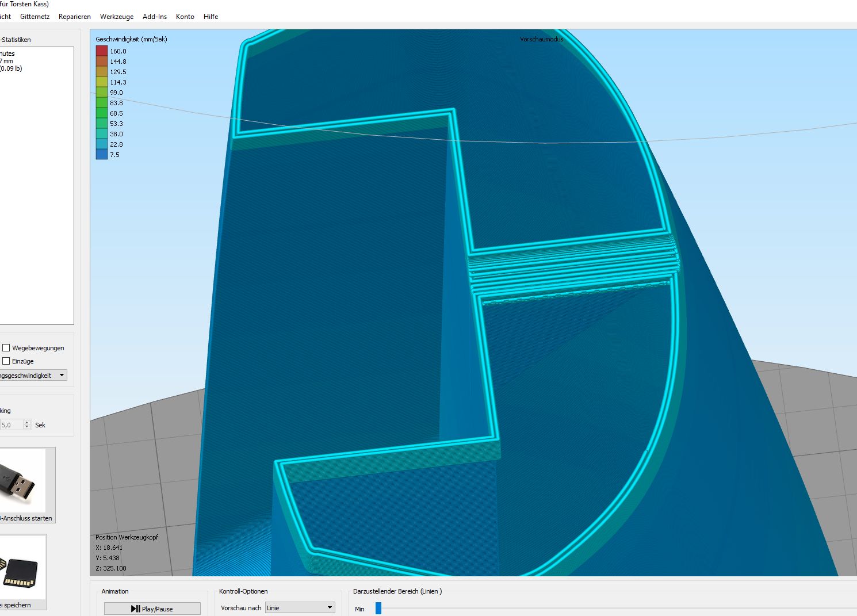Click inside the statistics text box
The height and width of the screenshot is (616, 857).
pos(36,184)
